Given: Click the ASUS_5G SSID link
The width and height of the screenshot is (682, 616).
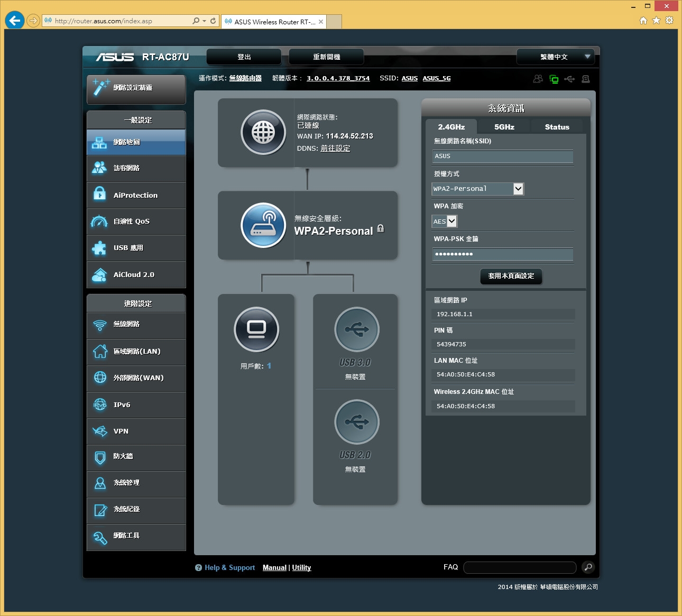Looking at the screenshot, I should coord(437,78).
